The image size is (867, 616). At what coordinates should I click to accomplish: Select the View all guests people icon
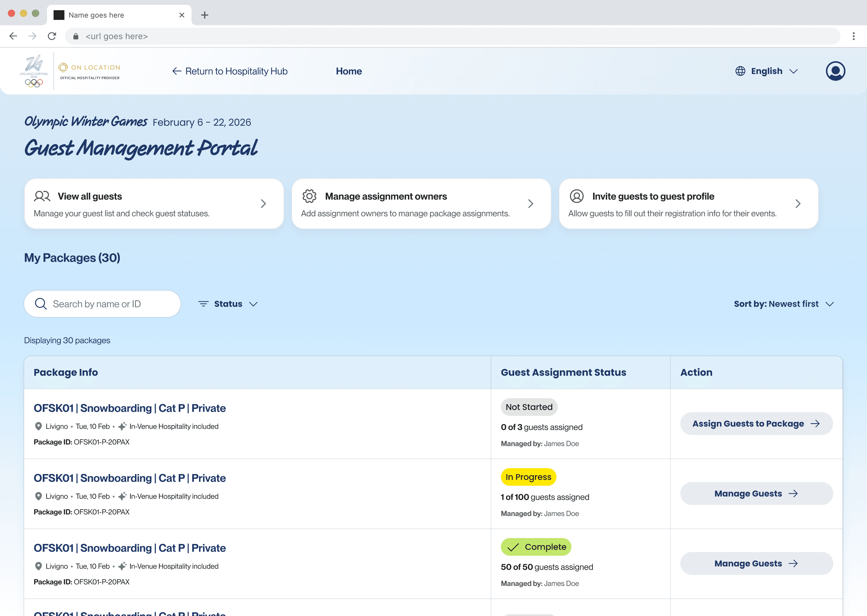(x=42, y=196)
